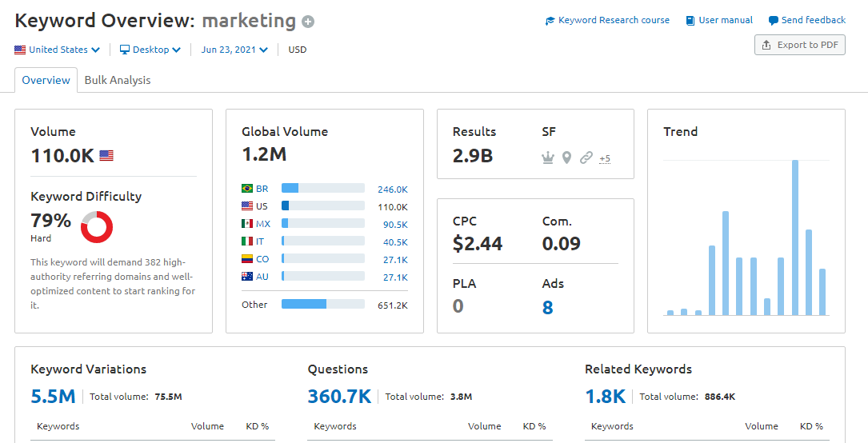Open the User manual link
The height and width of the screenshot is (443, 868).
tap(720, 21)
